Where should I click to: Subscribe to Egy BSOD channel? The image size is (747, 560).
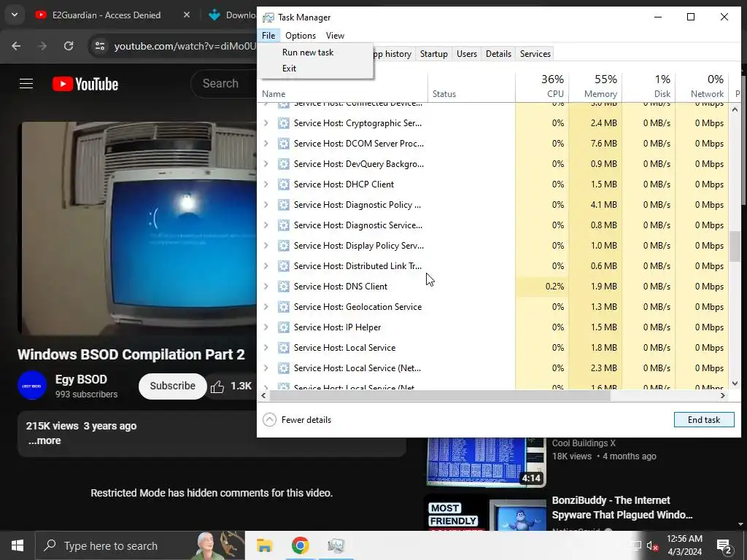click(172, 386)
